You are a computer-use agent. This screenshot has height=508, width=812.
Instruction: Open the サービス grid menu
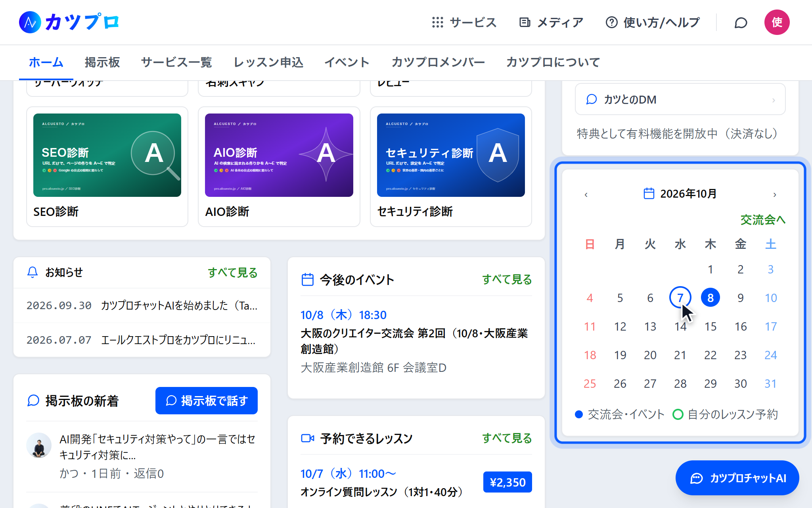pyautogui.click(x=464, y=22)
